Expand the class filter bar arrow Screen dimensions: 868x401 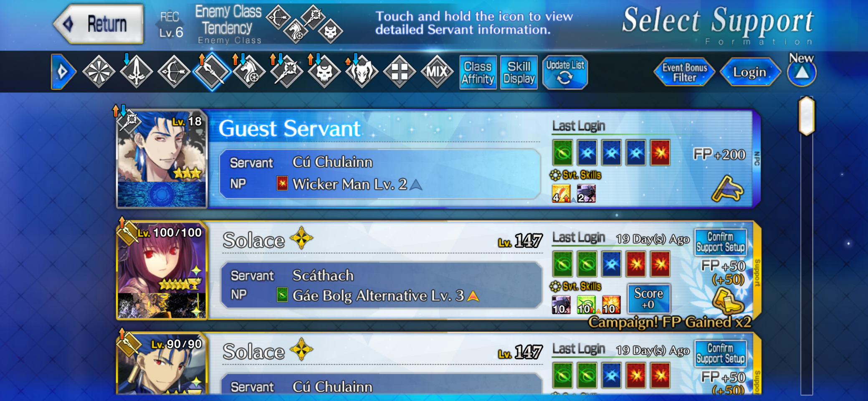[x=63, y=71]
